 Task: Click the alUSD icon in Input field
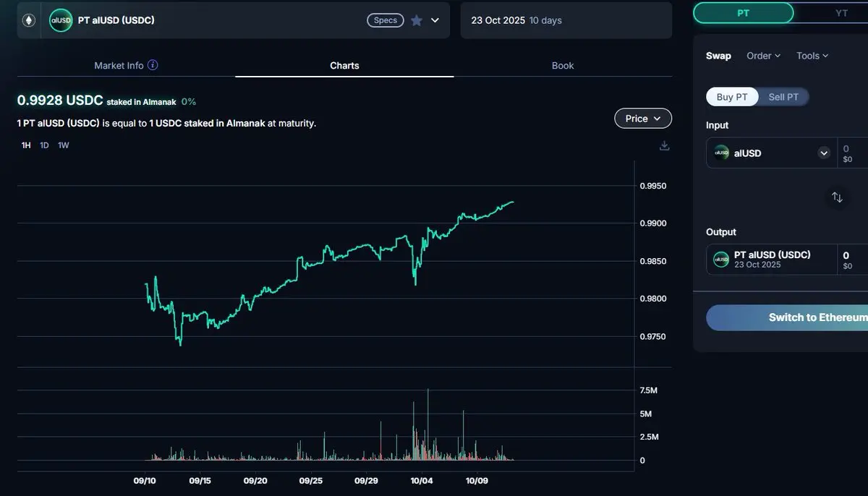pos(721,153)
